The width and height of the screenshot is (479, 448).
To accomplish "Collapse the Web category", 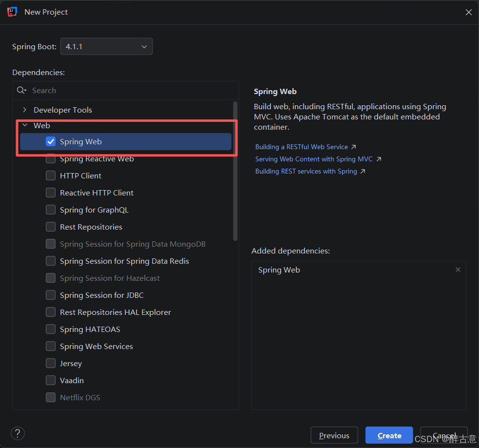I will click(25, 125).
